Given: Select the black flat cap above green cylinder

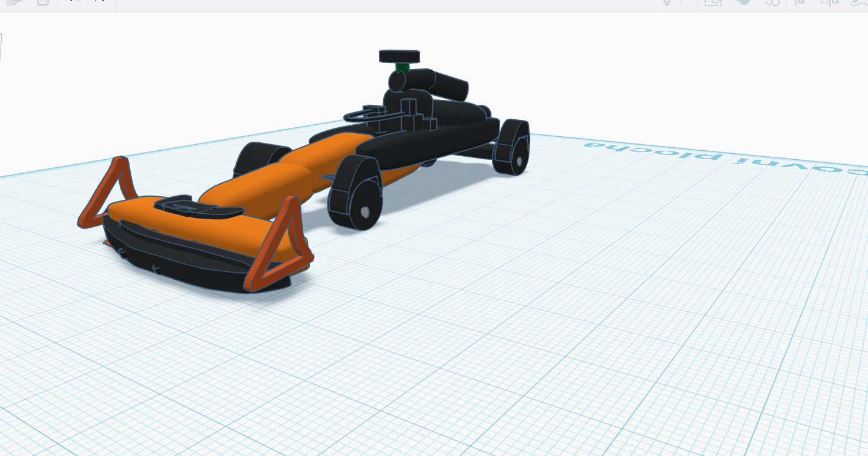Looking at the screenshot, I should 399,56.
